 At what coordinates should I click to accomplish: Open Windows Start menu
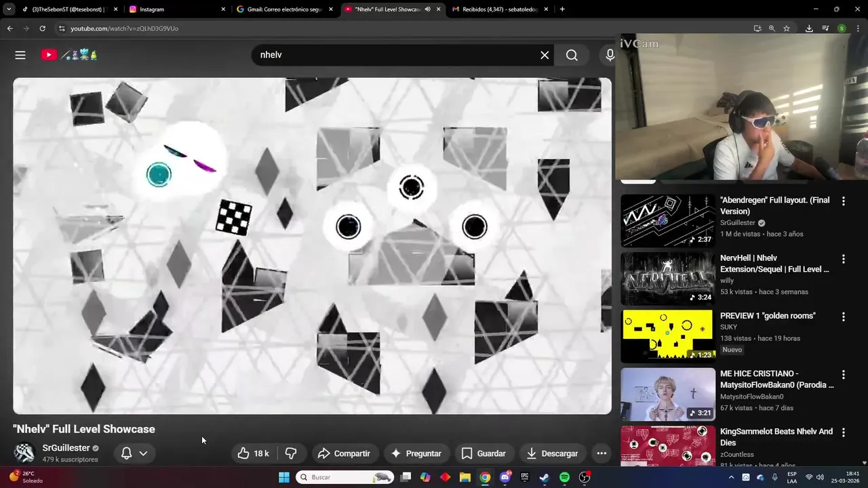(284, 477)
